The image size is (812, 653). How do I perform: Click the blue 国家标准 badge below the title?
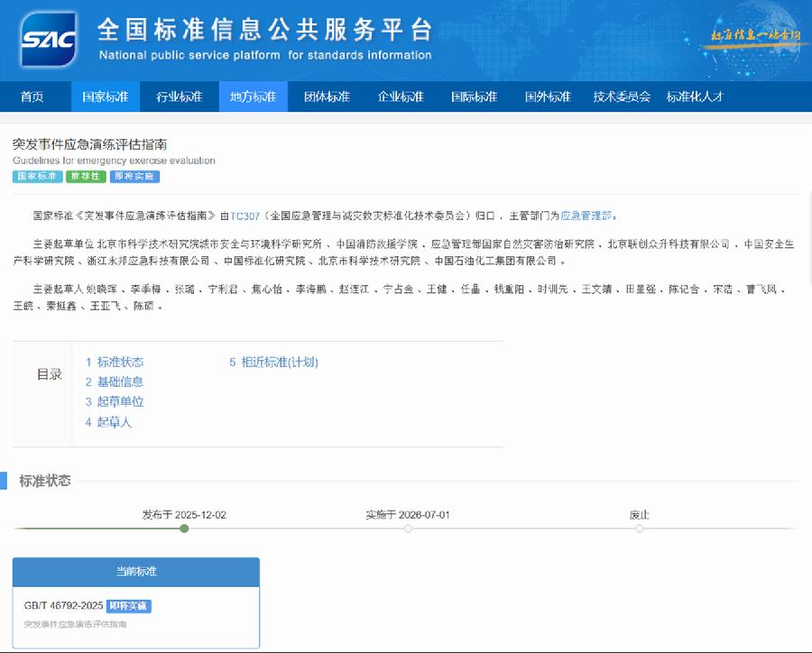(36, 177)
